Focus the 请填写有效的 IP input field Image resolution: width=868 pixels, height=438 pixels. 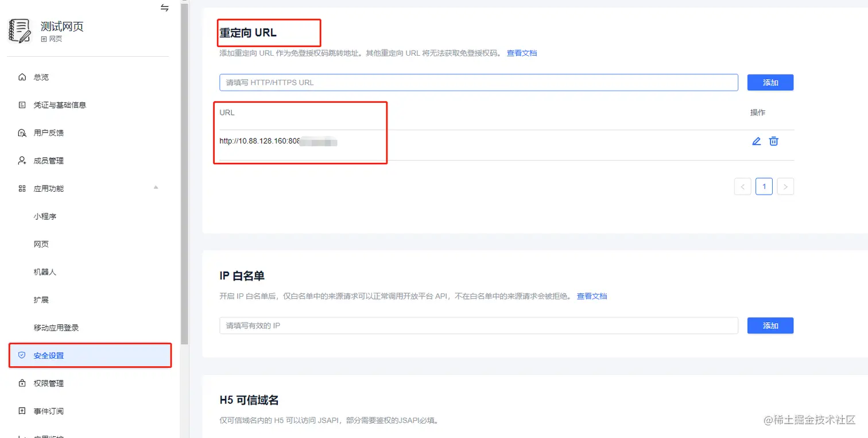click(479, 325)
